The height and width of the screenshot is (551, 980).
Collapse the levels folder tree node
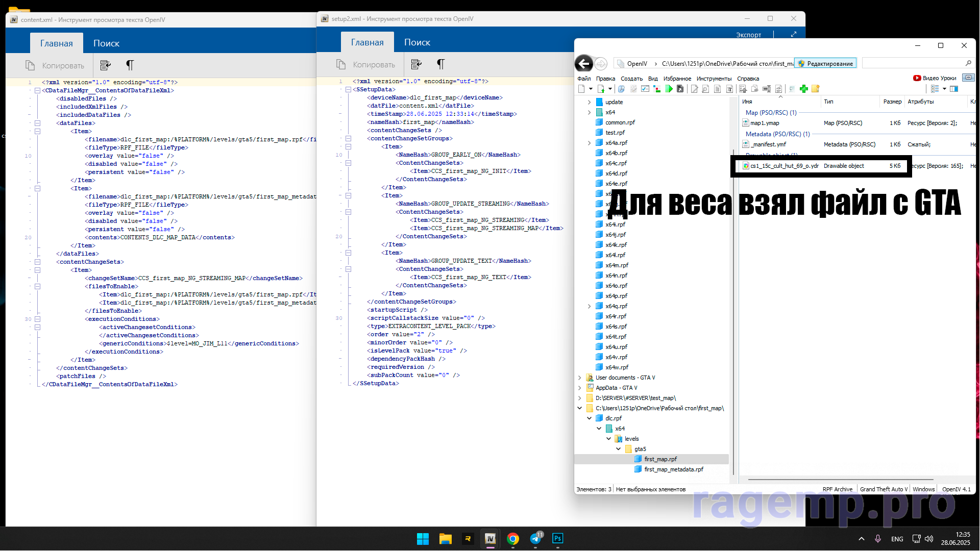click(608, 439)
